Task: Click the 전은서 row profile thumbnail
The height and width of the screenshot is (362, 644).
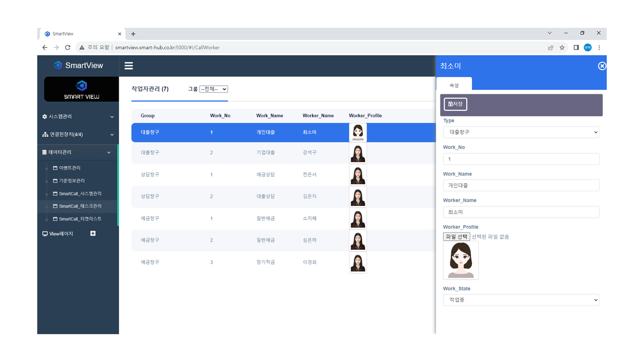Action: tap(358, 175)
